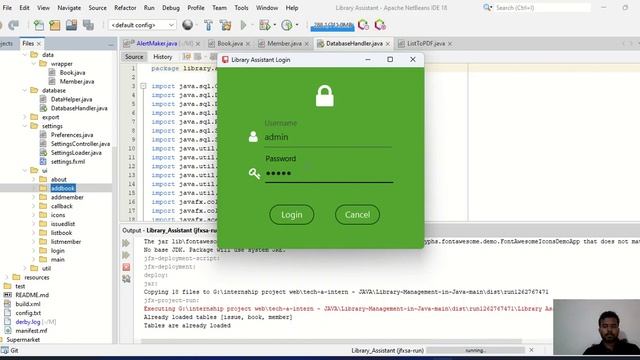Click the Debug Project toolbar icon
640x360 pixels.
264,25
